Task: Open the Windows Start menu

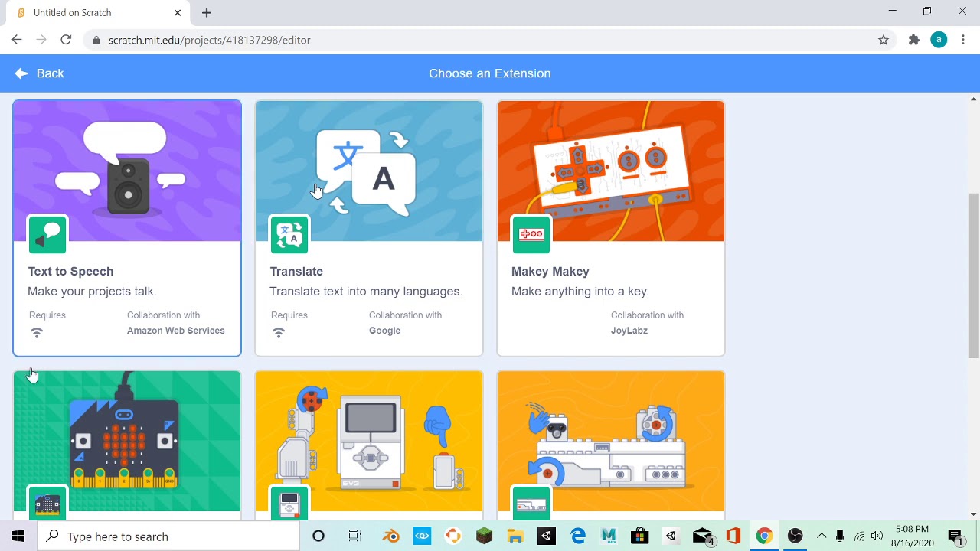Action: click(x=18, y=536)
